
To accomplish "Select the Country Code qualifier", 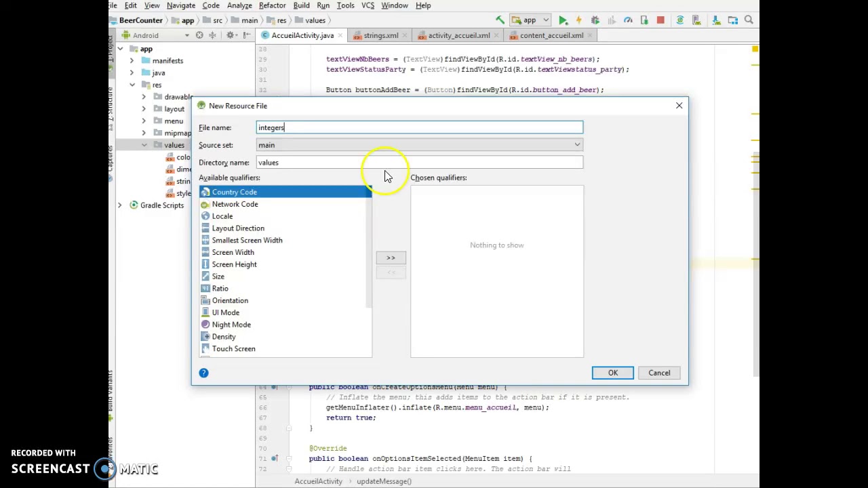I will point(285,192).
